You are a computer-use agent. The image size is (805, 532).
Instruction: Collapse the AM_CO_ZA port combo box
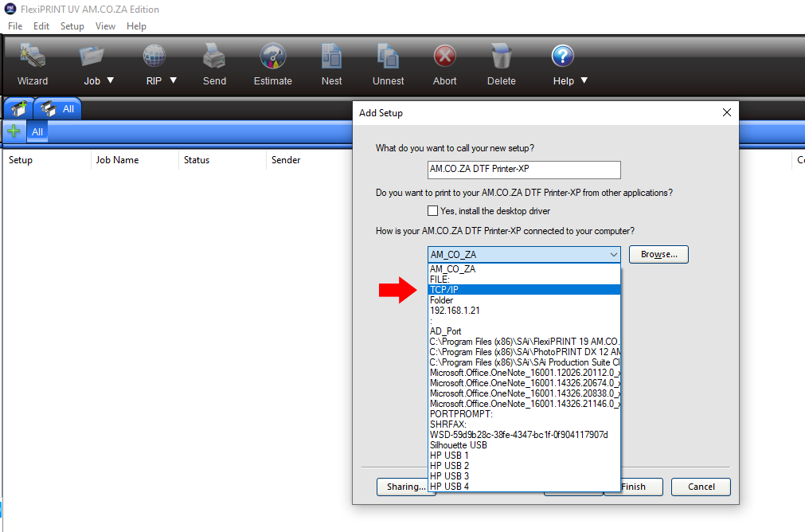(x=613, y=255)
